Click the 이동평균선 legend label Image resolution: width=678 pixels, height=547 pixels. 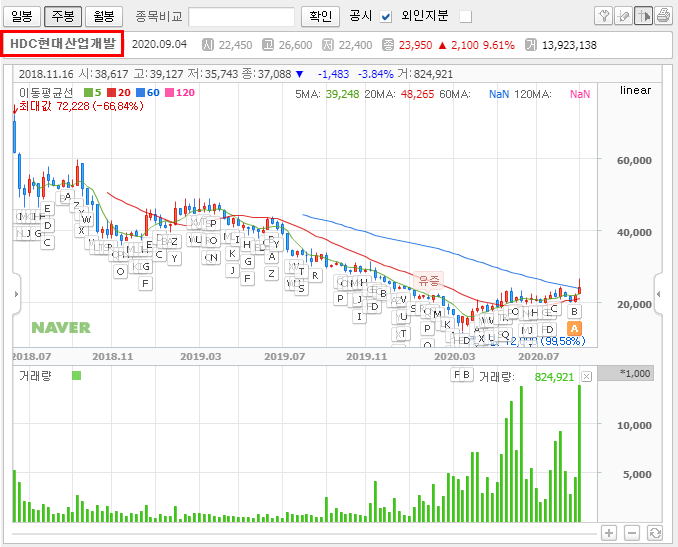point(46,93)
